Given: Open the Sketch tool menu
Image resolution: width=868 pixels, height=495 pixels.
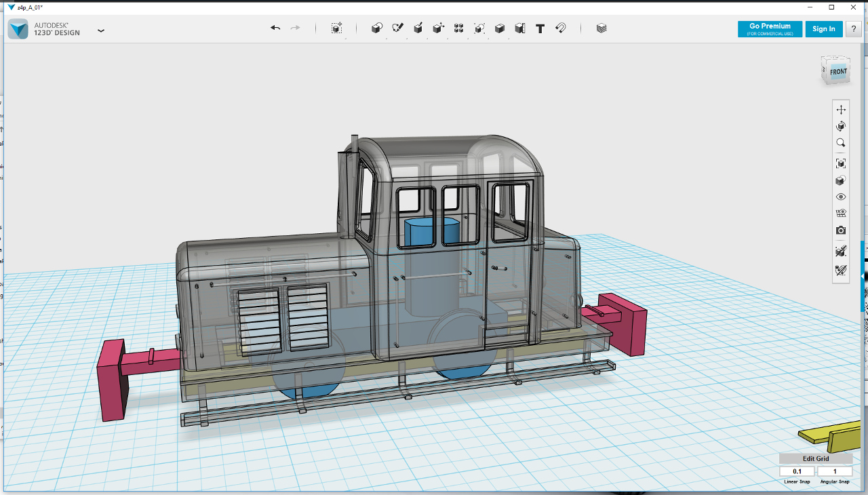Looking at the screenshot, I should click(398, 28).
